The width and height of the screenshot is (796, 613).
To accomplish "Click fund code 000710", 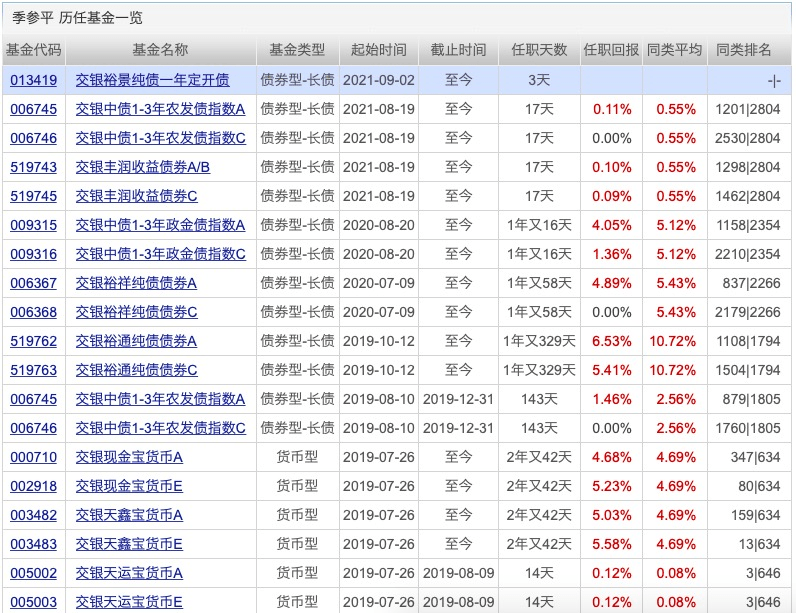I will point(33,457).
